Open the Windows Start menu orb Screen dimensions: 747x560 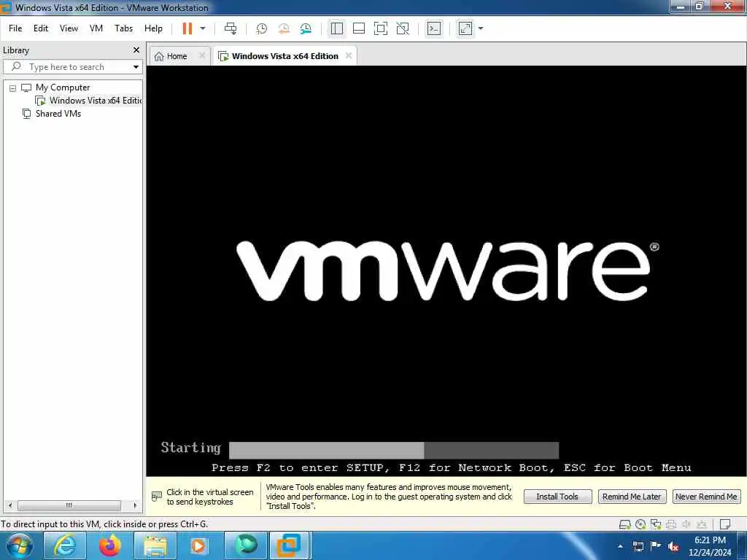point(20,545)
